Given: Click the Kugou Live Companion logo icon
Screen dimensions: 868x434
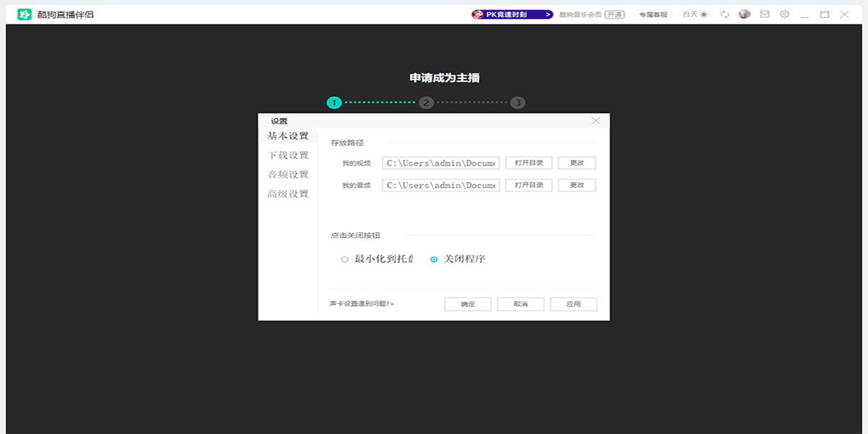Looking at the screenshot, I should (25, 14).
